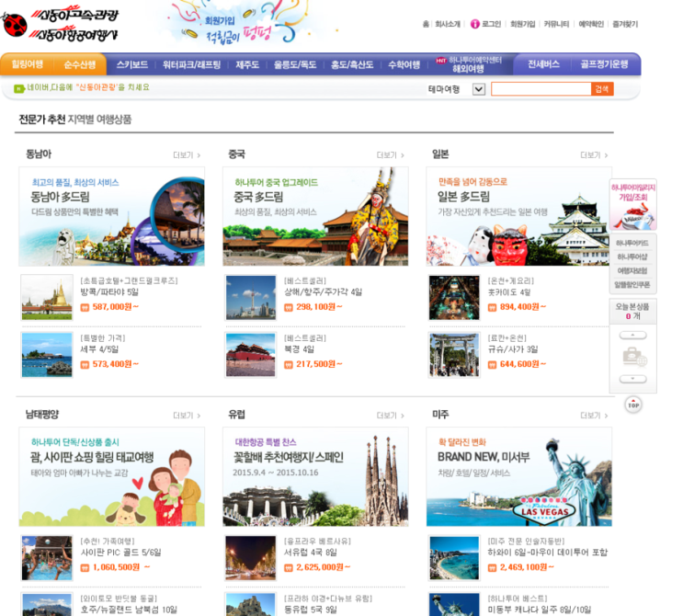Open the 동남아 多드림 banner image
The height and width of the screenshot is (616, 683).
(x=111, y=216)
